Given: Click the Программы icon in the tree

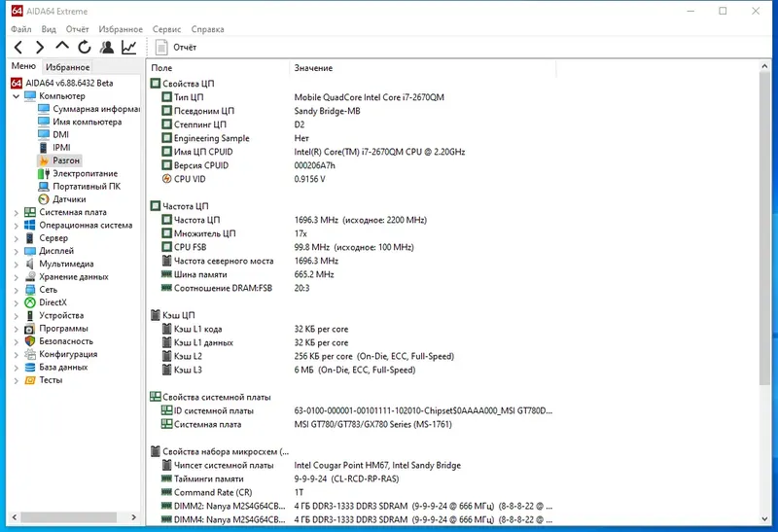Looking at the screenshot, I should pos(30,328).
